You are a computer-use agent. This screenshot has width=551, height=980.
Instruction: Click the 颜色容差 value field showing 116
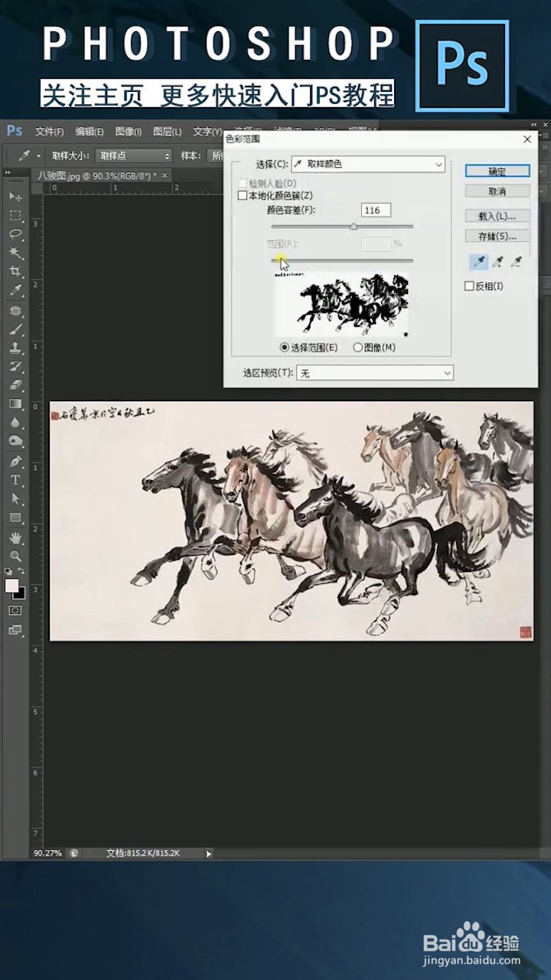tap(376, 210)
